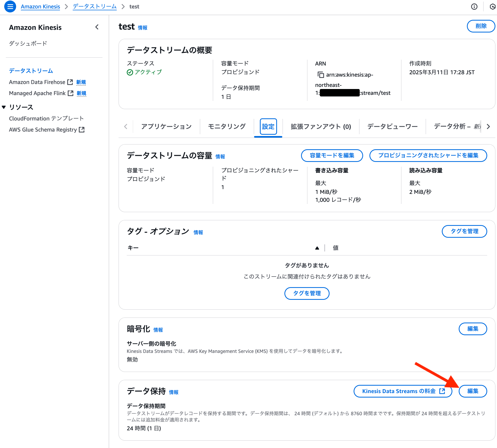Click the 2 MiB/秒 read capacity text
The image size is (497, 448).
tap(420, 192)
